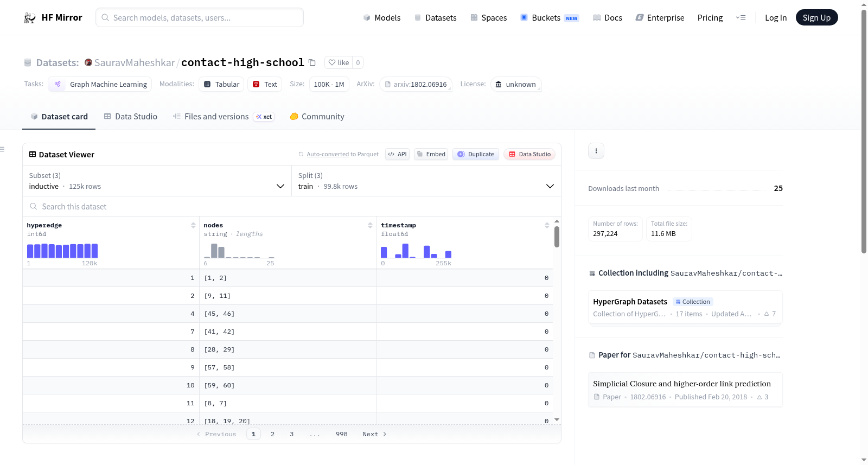Focus the Search this dataset field

(x=292, y=206)
